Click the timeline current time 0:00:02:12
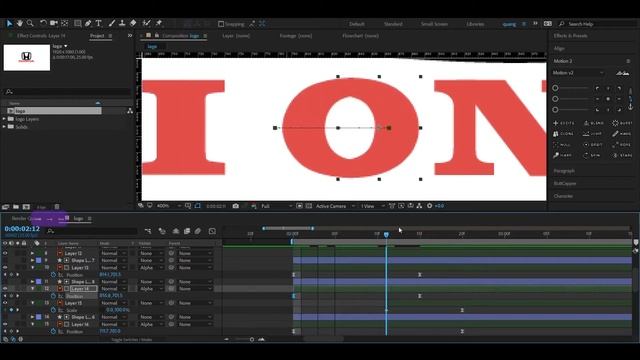Screen dimensions: 640x360 22,229
